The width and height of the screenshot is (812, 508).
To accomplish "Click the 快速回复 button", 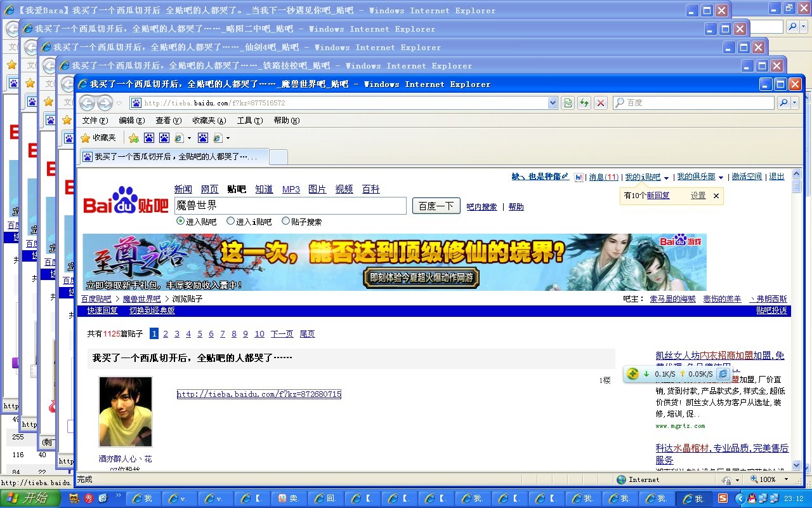I will (x=103, y=311).
